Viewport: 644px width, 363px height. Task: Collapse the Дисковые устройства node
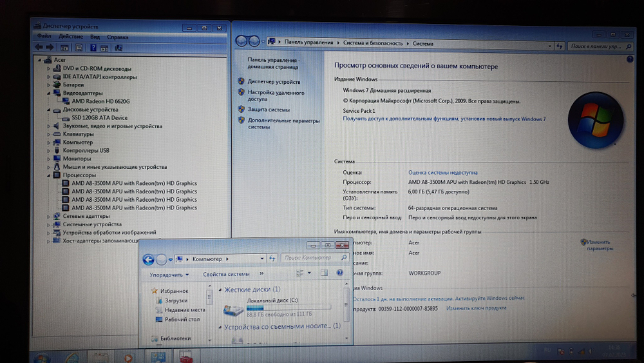[48, 110]
